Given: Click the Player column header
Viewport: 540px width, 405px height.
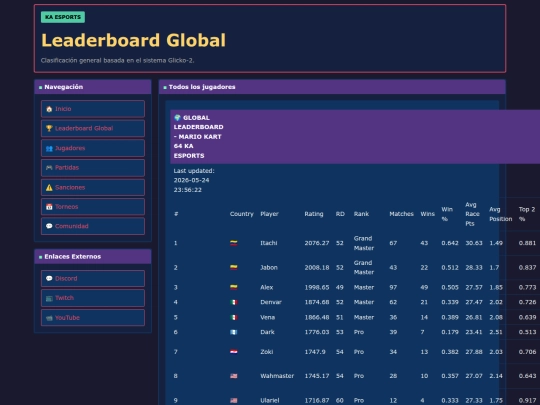Looking at the screenshot, I should (x=269, y=214).
